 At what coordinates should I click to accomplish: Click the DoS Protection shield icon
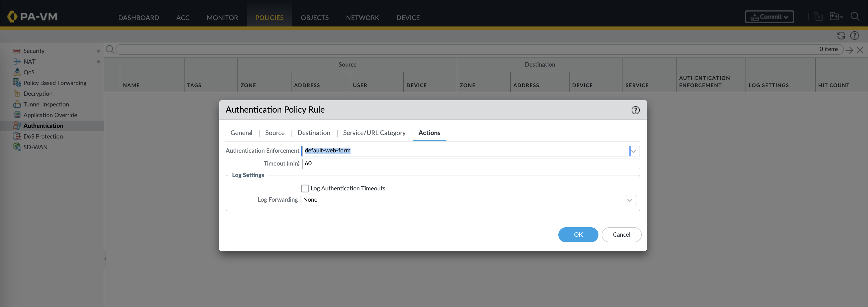(x=17, y=136)
